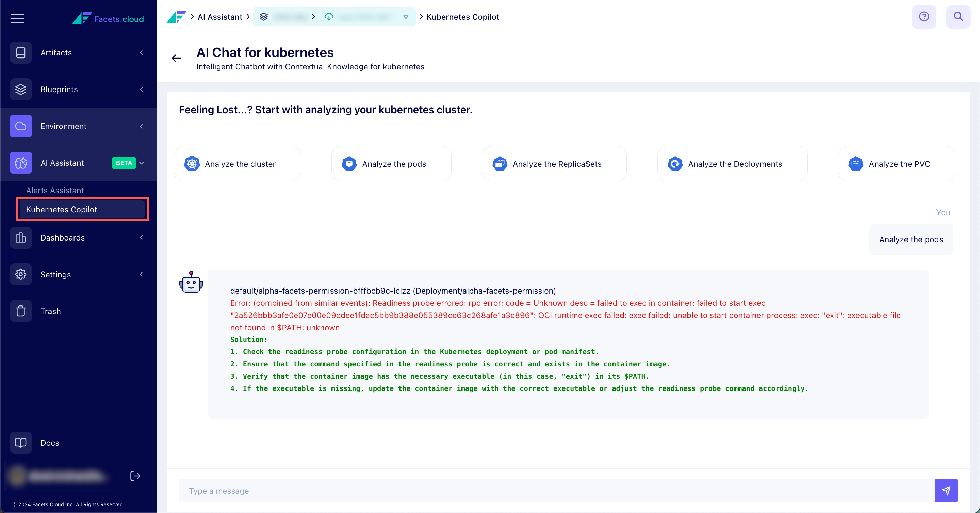
Task: Click the Docs book icon
Action: (21, 443)
